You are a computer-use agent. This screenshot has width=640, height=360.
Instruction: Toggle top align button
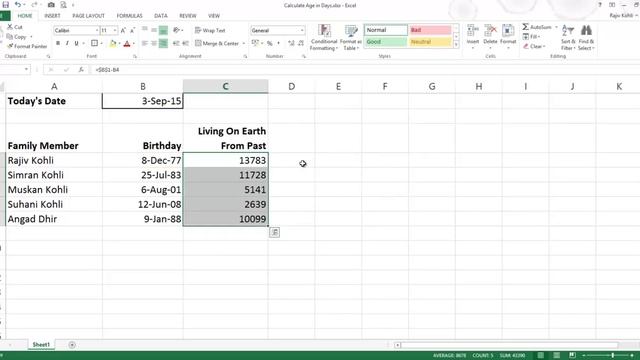(x=145, y=30)
